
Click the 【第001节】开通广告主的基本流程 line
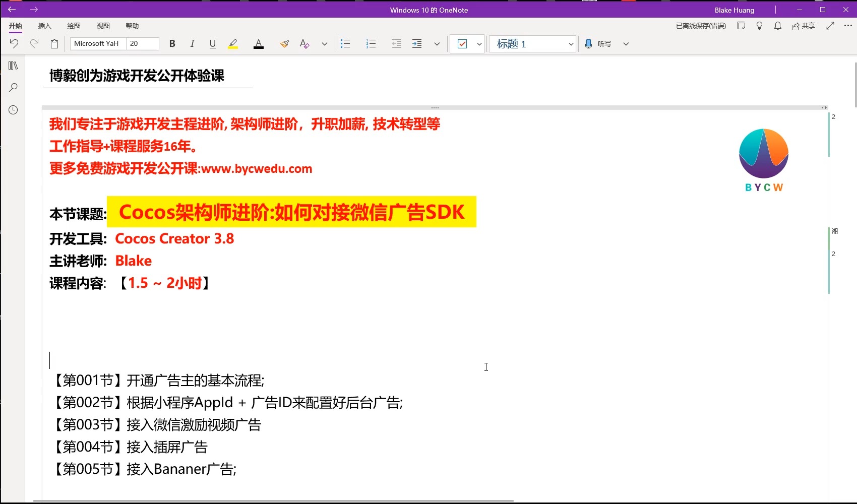[x=157, y=381]
